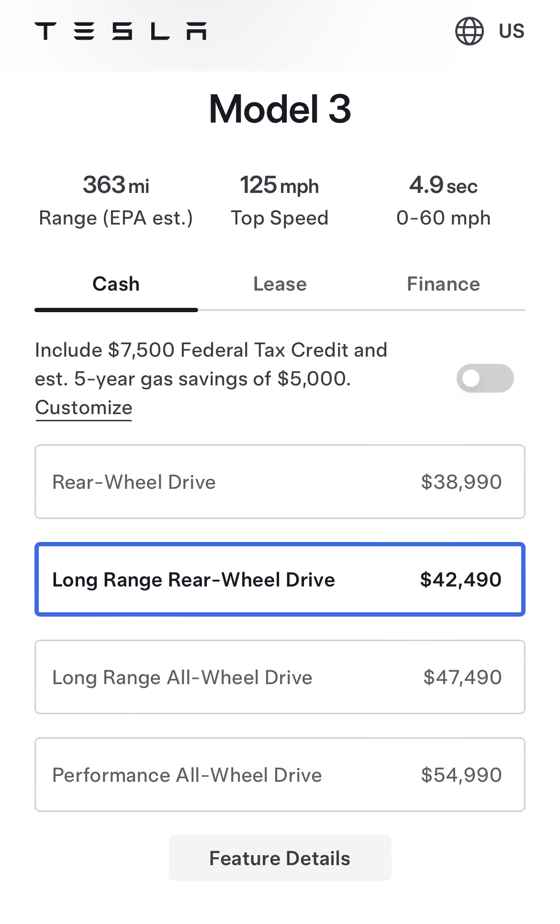The height and width of the screenshot is (924, 560).
Task: Pick Performance All-Wheel Drive trim
Action: [280, 775]
